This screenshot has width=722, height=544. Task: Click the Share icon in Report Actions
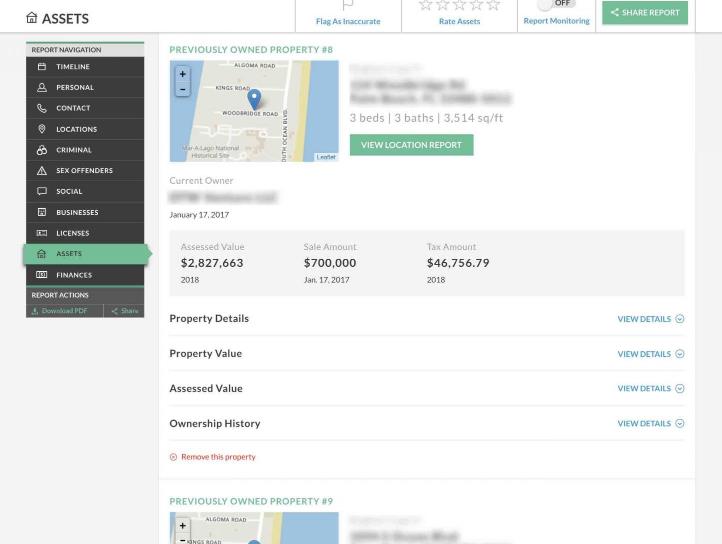(x=115, y=311)
